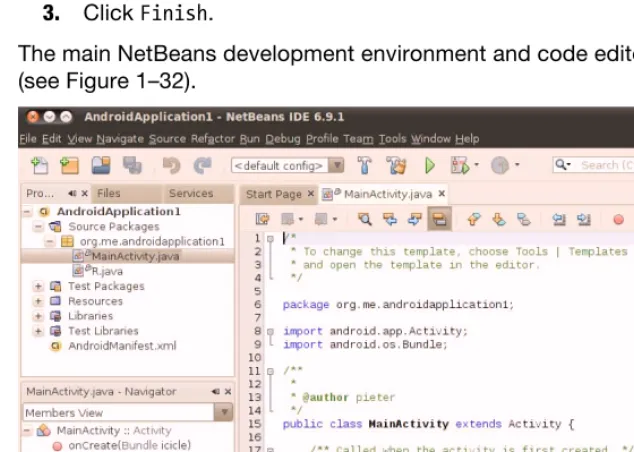Click the Redo toolbar icon
This screenshot has height=452, width=634.
point(203,165)
